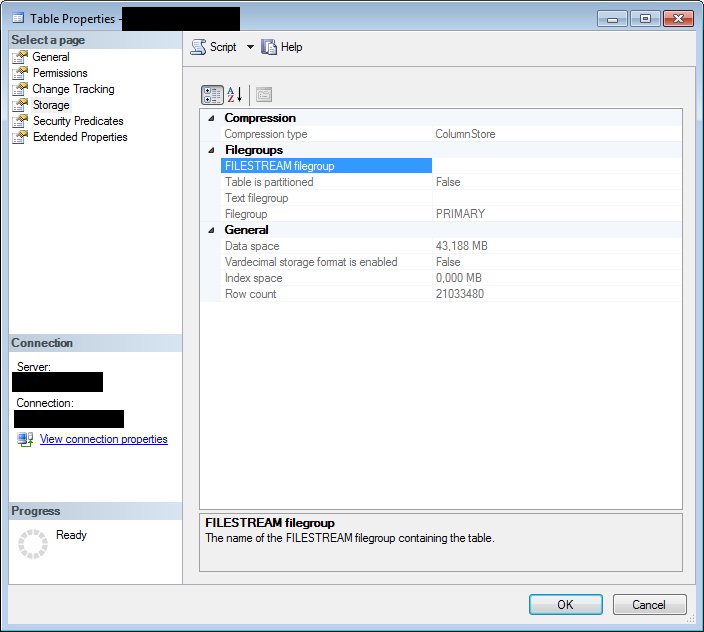Click the Security Predicates page icon
704x632 pixels.
tap(20, 121)
